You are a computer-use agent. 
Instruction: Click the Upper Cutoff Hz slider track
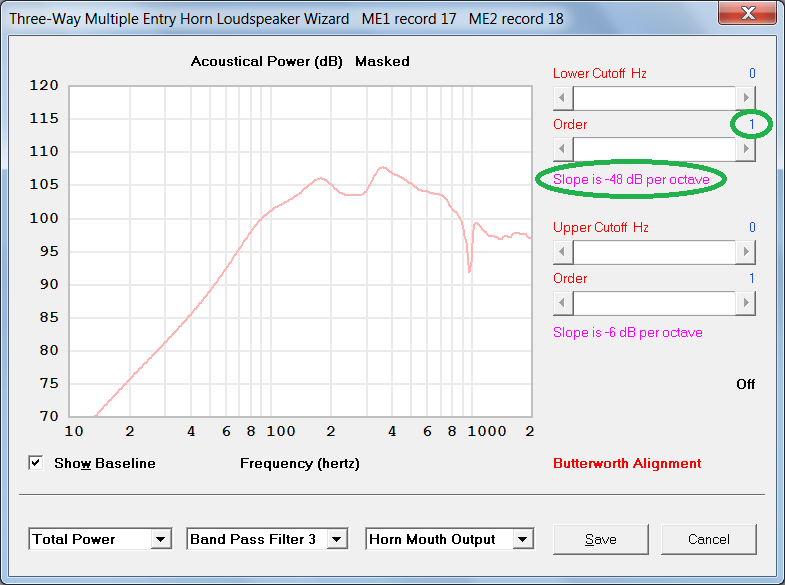[654, 252]
